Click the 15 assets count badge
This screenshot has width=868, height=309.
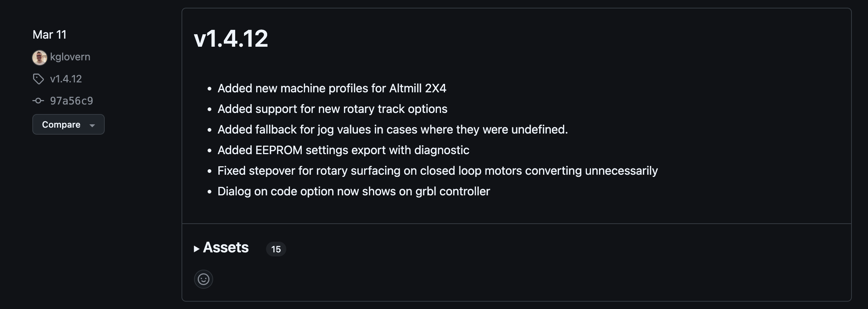[x=276, y=249]
